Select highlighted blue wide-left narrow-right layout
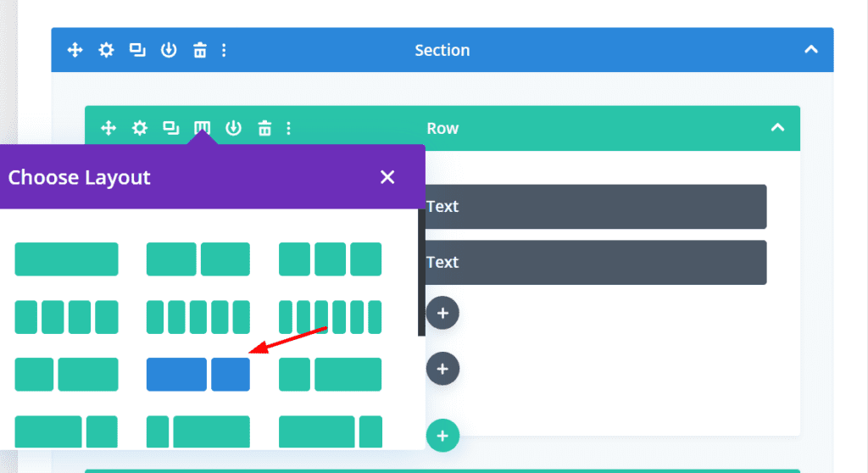The width and height of the screenshot is (868, 473). click(198, 375)
